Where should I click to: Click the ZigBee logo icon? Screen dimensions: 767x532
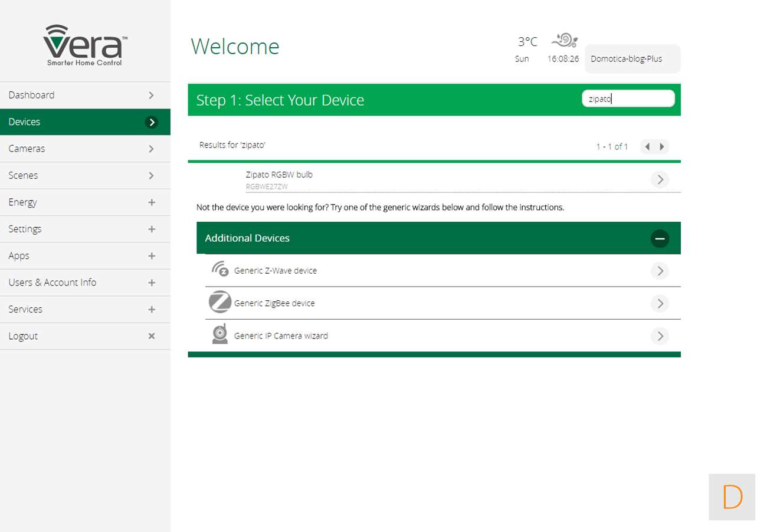pos(219,303)
